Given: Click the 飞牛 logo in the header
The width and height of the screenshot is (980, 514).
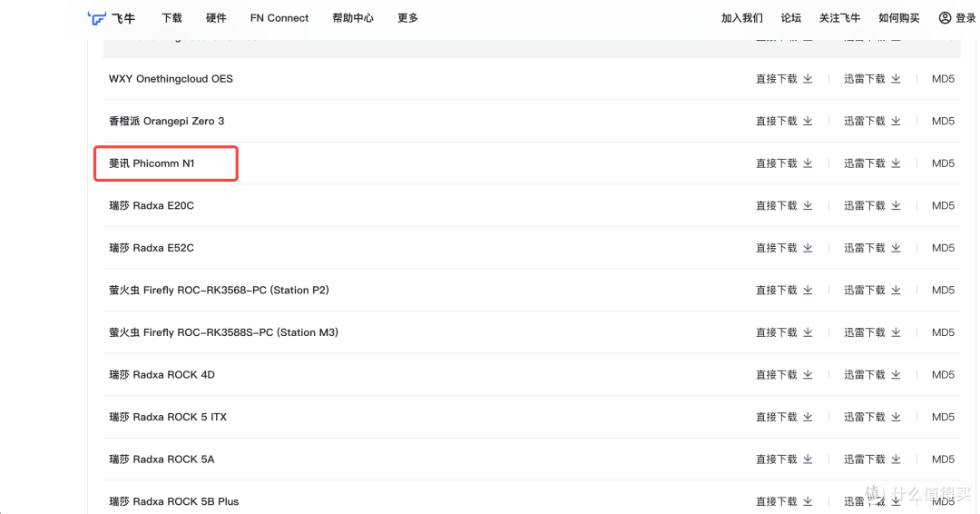Looking at the screenshot, I should coord(112,18).
